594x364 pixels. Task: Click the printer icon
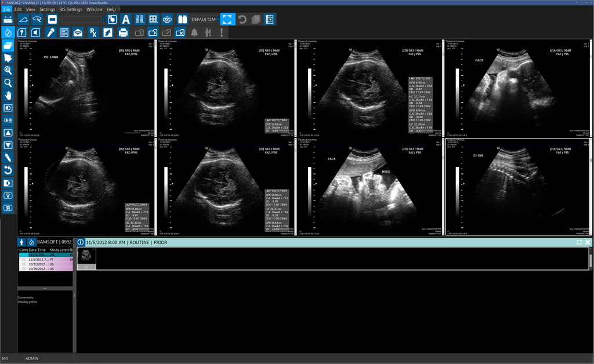123,32
